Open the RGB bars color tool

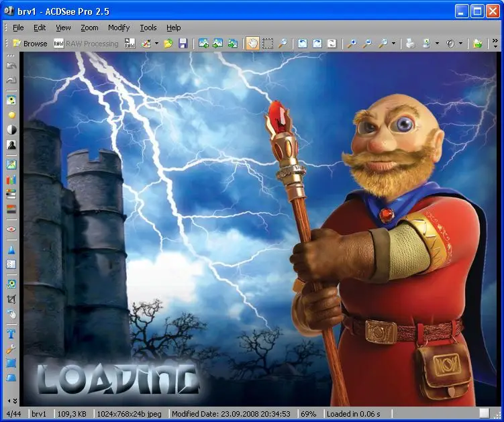tap(11, 179)
